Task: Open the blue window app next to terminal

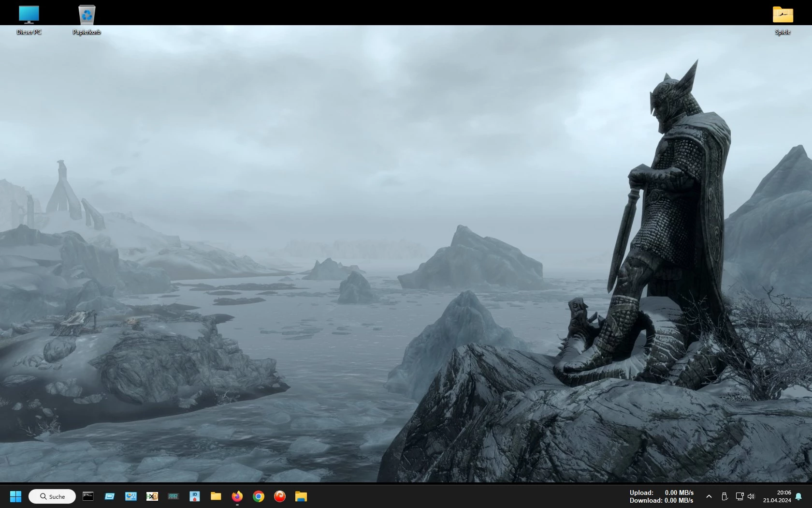Action: 110,496
